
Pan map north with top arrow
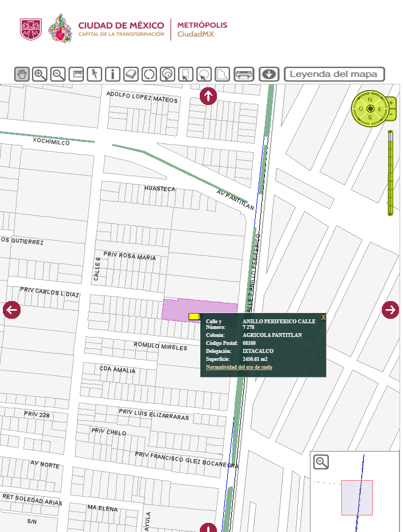coord(208,96)
